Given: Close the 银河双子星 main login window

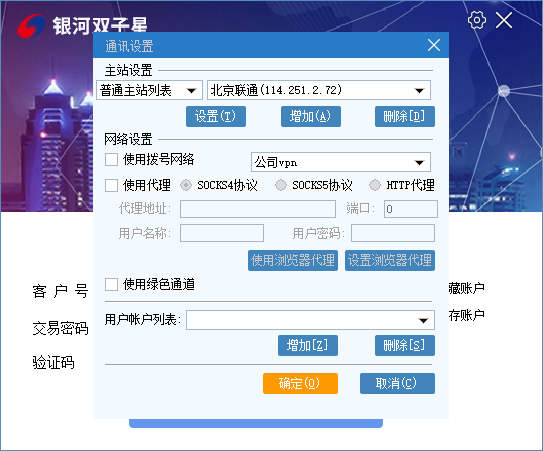Looking at the screenshot, I should click(504, 20).
